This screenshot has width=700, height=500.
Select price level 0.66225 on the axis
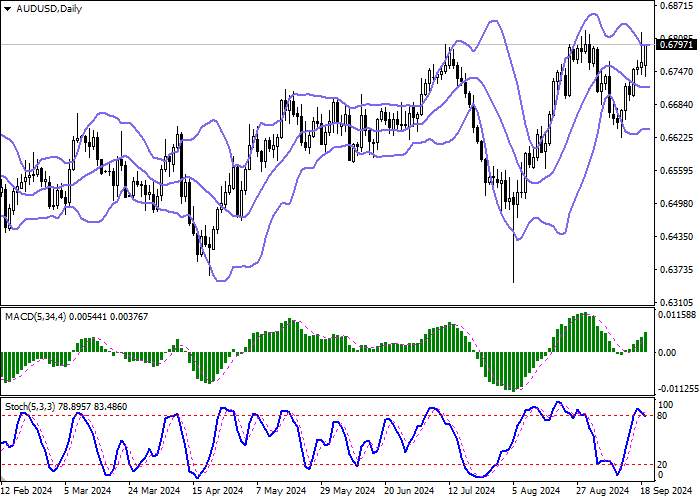pyautogui.click(x=676, y=138)
